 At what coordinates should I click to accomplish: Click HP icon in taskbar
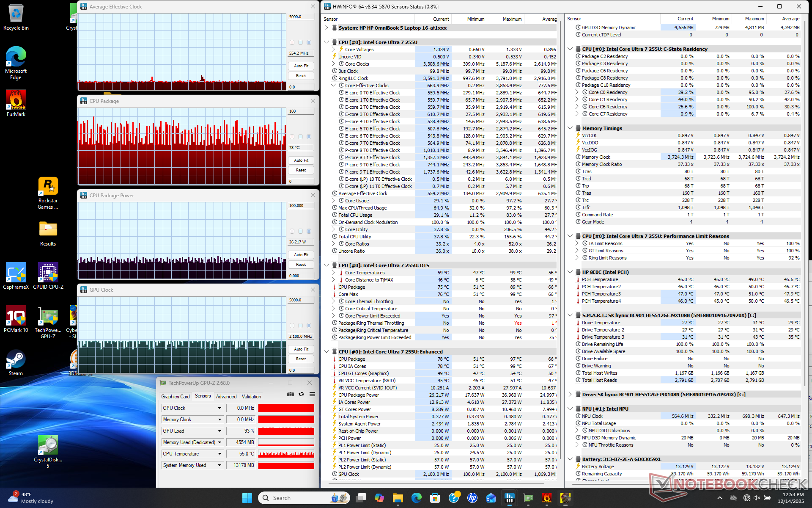pyautogui.click(x=472, y=498)
